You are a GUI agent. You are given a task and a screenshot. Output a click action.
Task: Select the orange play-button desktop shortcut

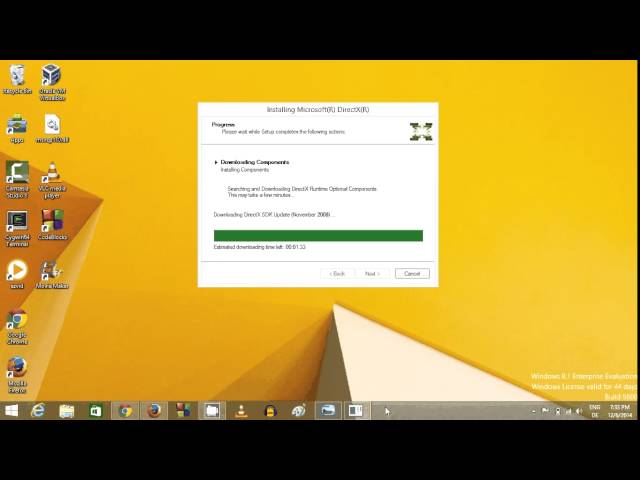tap(17, 274)
